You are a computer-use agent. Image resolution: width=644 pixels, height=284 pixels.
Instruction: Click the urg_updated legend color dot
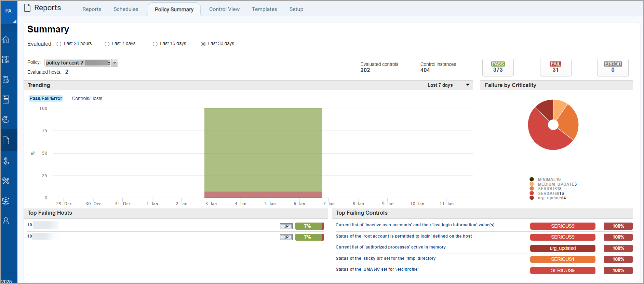click(x=532, y=198)
